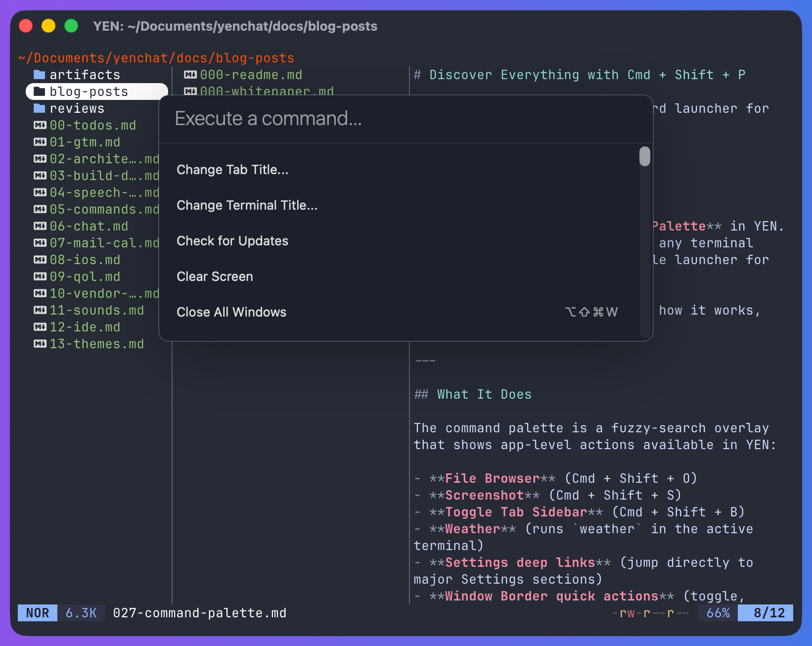This screenshot has height=646, width=812.
Task: Select Clear Screen command
Action: point(399,277)
